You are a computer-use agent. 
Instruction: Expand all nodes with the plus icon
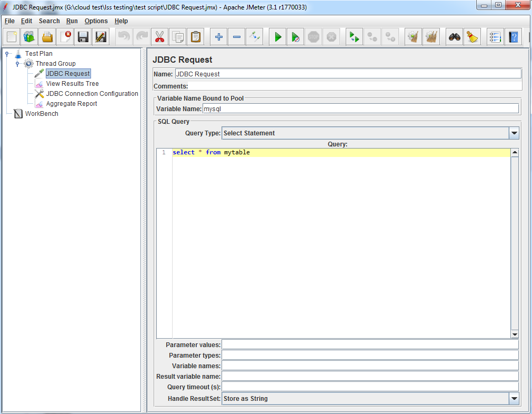pos(219,37)
